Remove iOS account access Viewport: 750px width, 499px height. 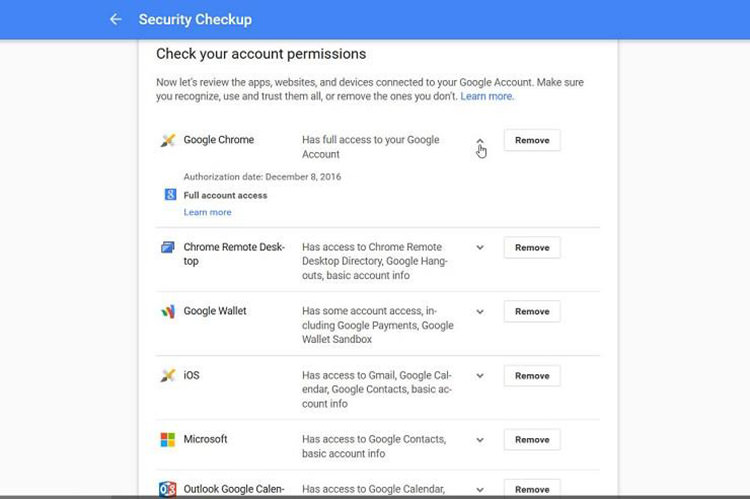[x=532, y=376]
